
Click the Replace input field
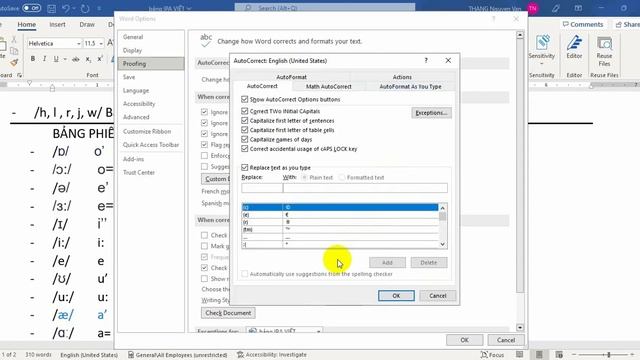262,188
